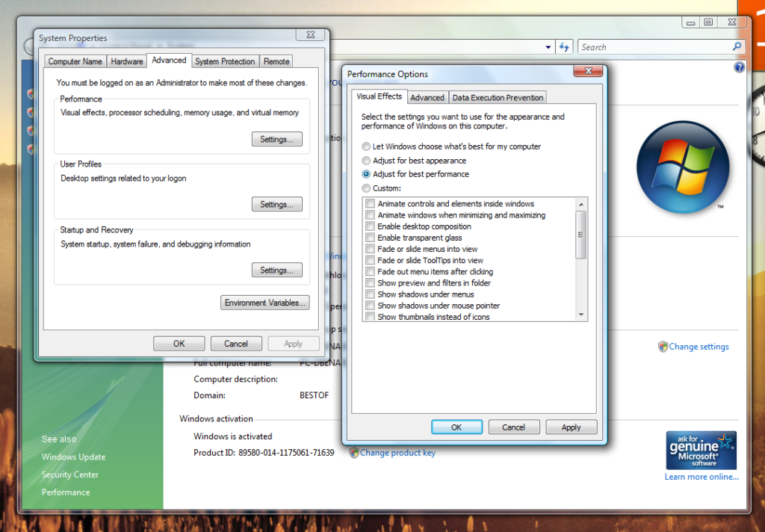This screenshot has height=532, width=765.
Task: Click the visual effects list scrollbar thumb
Action: (581, 235)
